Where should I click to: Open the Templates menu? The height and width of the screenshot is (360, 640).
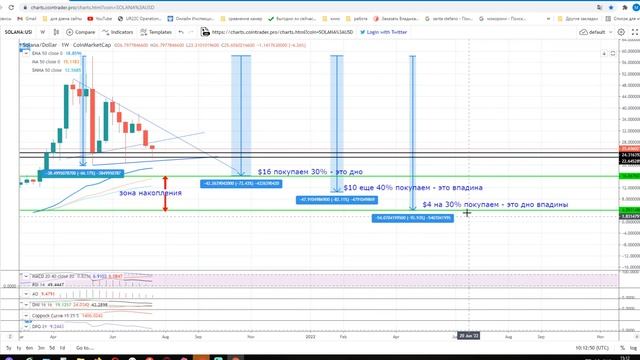coord(156,32)
